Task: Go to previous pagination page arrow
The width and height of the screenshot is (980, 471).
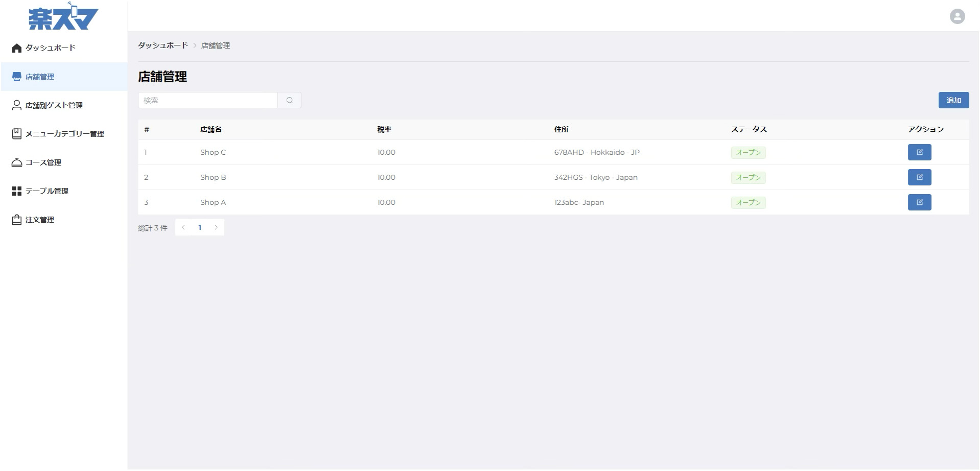Action: tap(183, 227)
